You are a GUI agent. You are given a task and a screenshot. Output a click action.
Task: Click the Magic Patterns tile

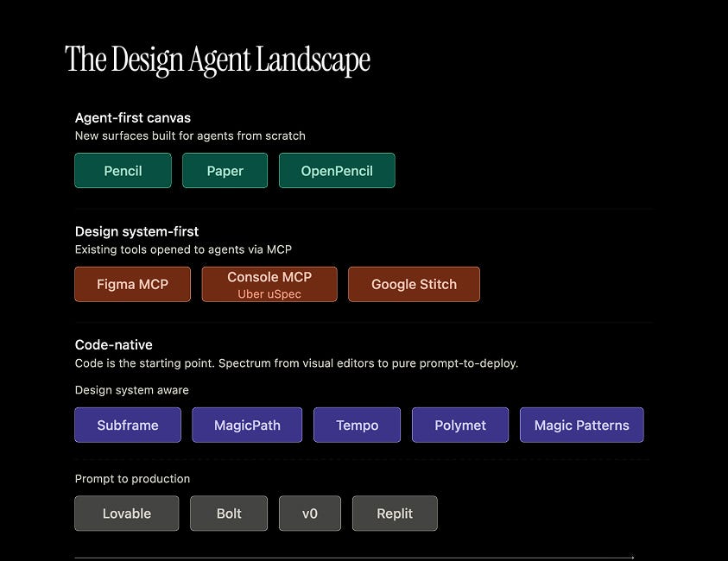tap(582, 425)
